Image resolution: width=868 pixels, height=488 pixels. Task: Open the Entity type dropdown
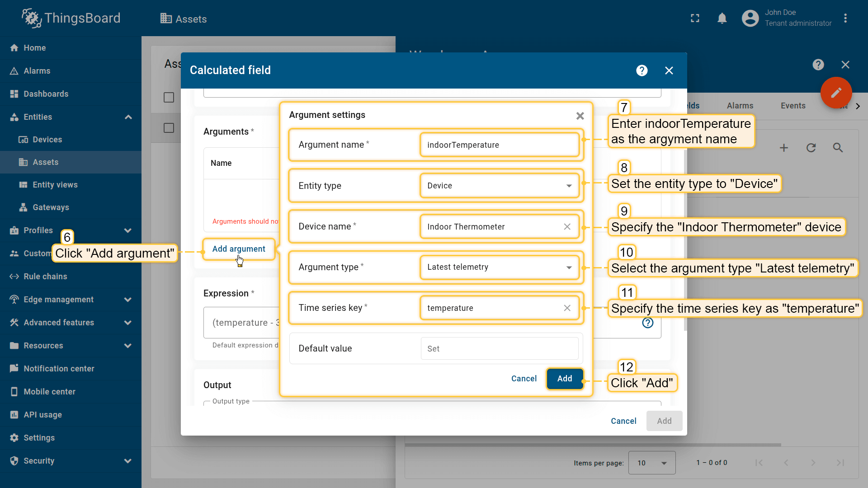(x=499, y=186)
